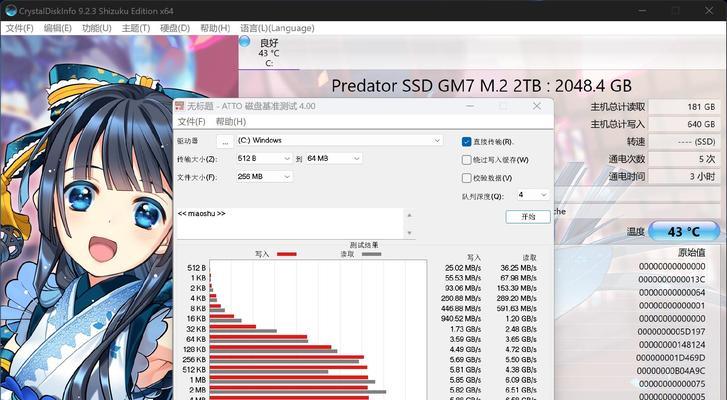Viewport: 727px width, 400px height.
Task: Click the 43 °C temperature button in CrystalDiskInfo
Action: [x=684, y=231]
